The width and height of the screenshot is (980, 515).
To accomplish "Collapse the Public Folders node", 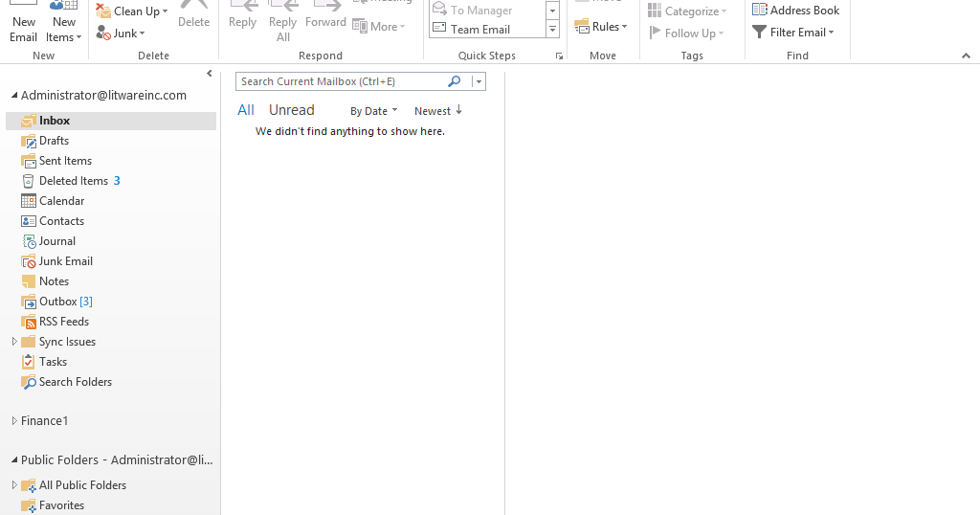I will pyautogui.click(x=13, y=459).
